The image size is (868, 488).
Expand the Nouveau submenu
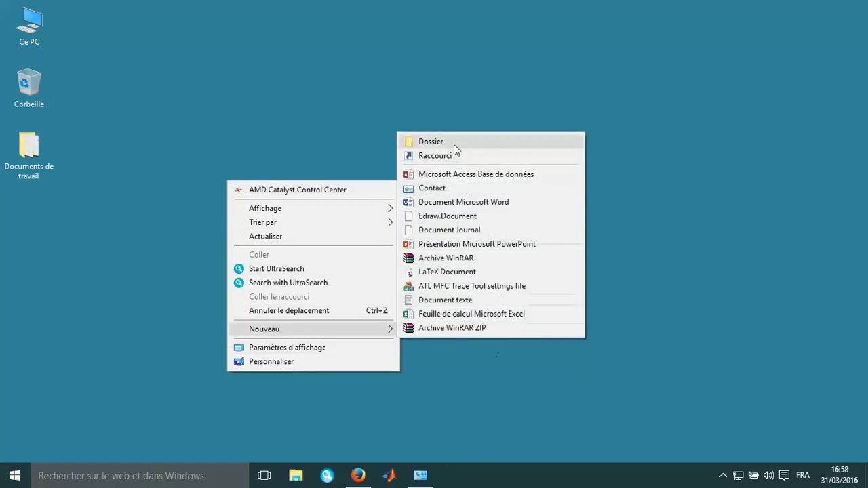(x=313, y=329)
